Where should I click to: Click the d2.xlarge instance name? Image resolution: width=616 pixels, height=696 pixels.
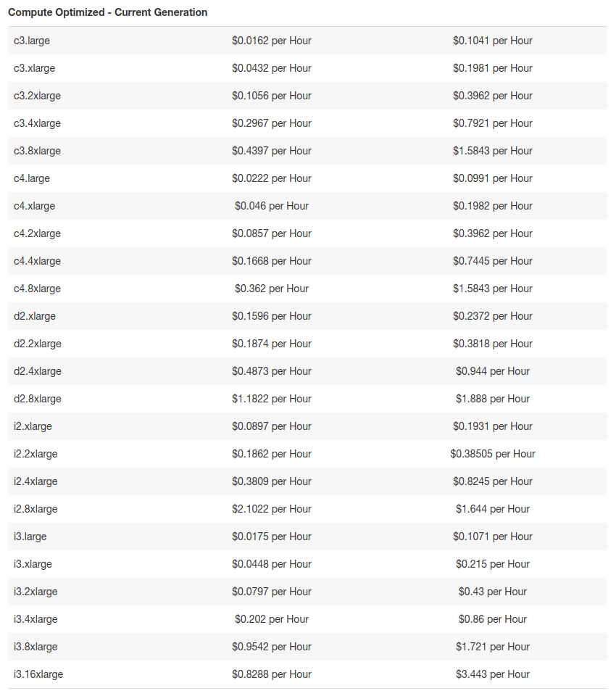coord(35,316)
